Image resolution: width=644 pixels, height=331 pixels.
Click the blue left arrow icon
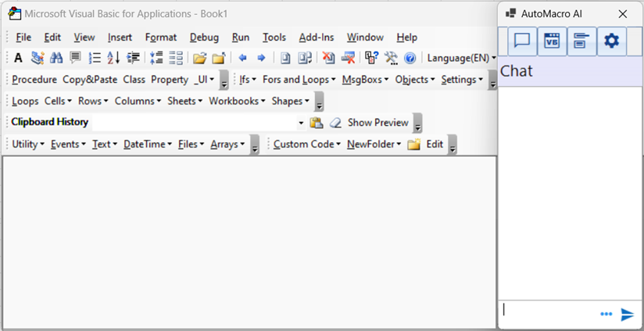point(242,58)
